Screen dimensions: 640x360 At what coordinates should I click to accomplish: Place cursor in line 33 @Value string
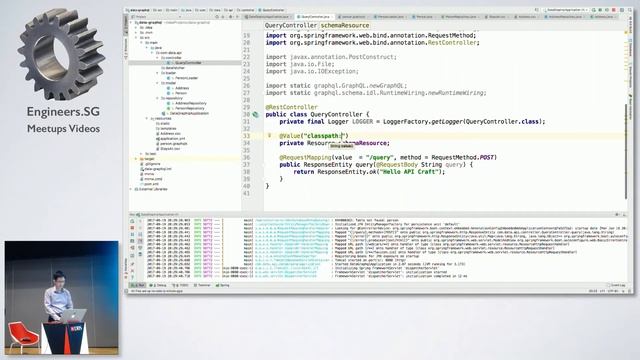[324, 136]
